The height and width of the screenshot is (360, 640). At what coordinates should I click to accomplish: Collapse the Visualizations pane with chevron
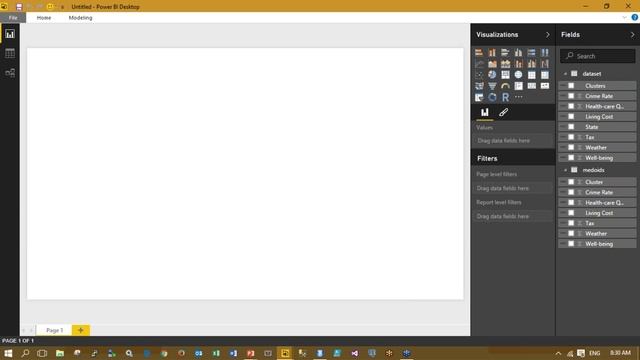click(x=548, y=35)
